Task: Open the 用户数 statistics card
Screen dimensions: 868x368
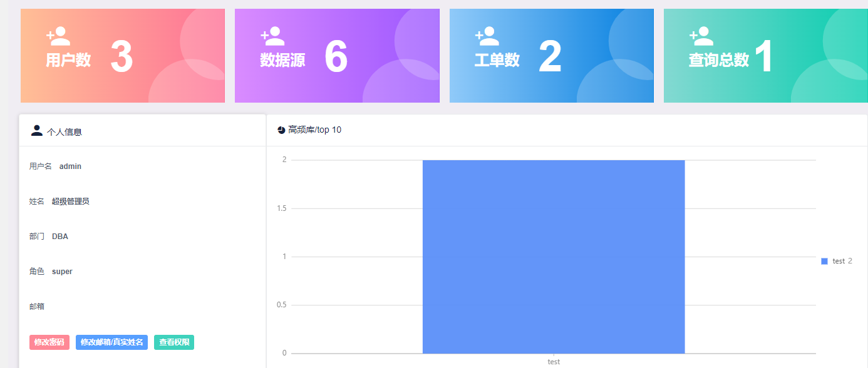Action: 123,56
